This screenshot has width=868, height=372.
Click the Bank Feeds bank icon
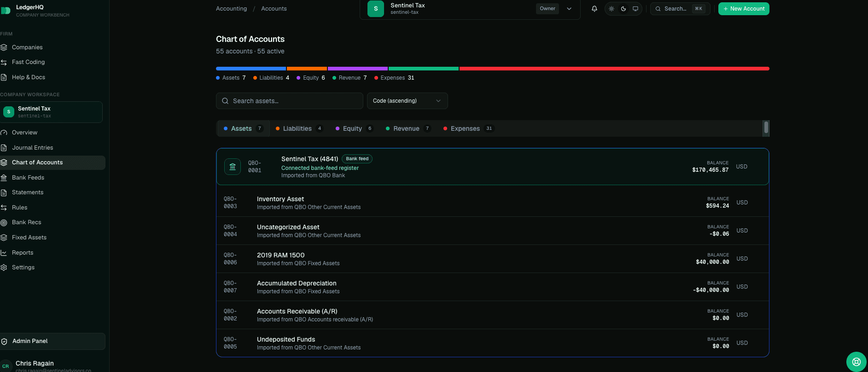(x=4, y=178)
